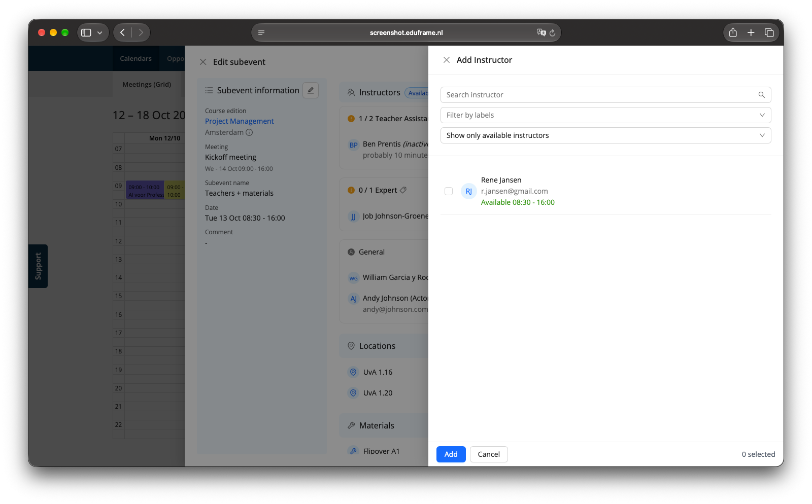The image size is (812, 504).
Task: Click the UvA 1.20 location icon
Action: pyautogui.click(x=354, y=393)
